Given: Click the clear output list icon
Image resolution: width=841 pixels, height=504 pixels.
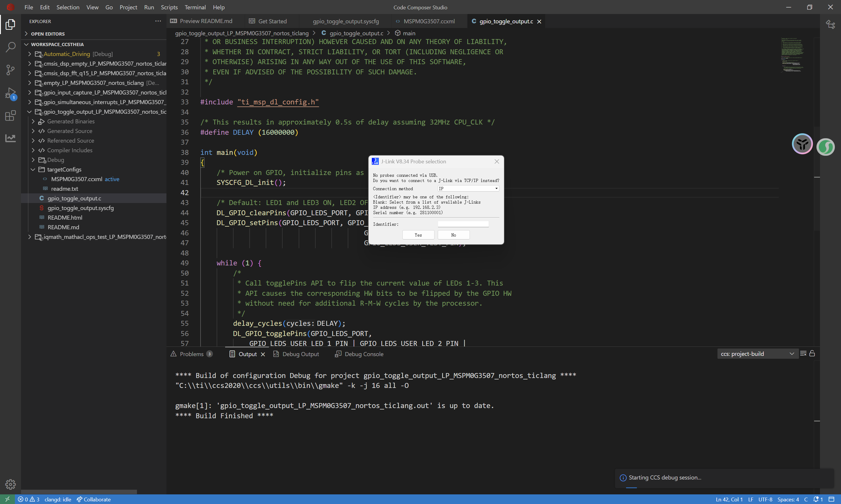Looking at the screenshot, I should coord(803,353).
